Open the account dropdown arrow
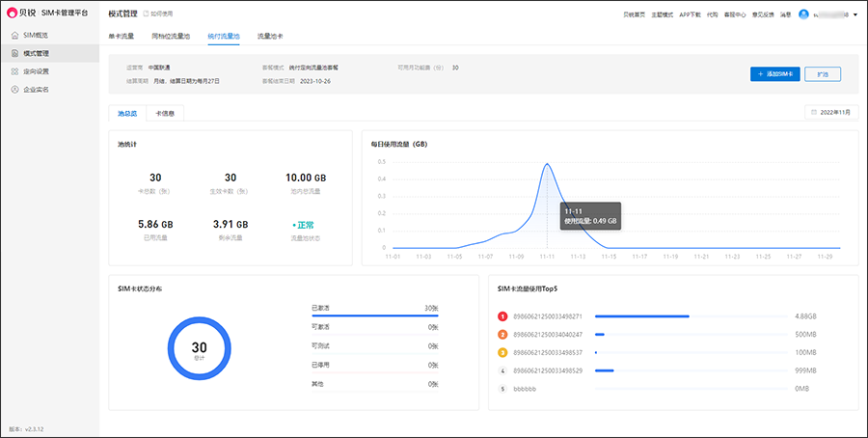Viewport: 868px width, 438px height. tap(855, 14)
